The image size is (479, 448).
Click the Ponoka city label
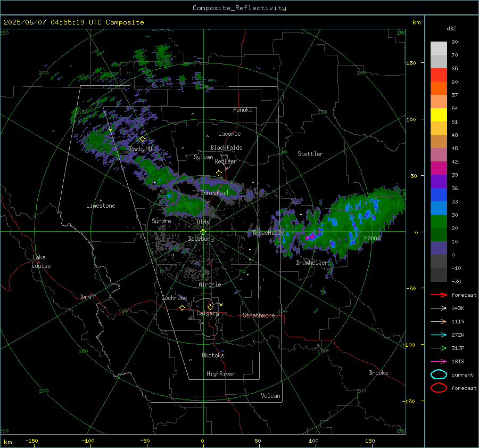click(x=243, y=110)
